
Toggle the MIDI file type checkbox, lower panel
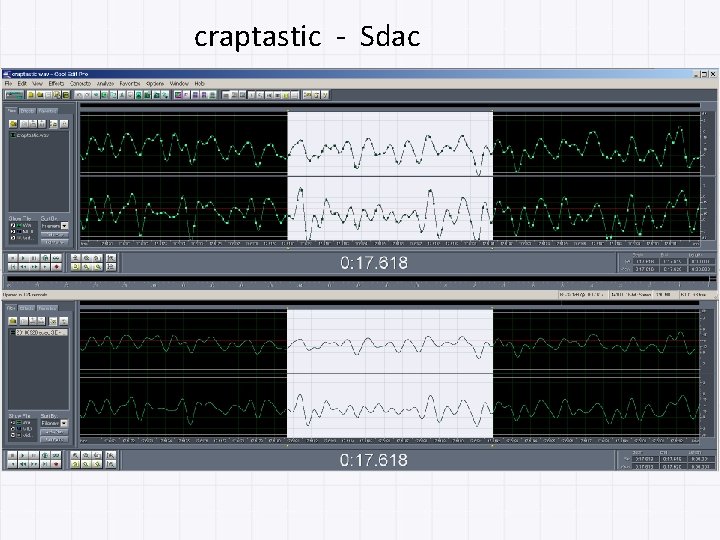coord(13,428)
